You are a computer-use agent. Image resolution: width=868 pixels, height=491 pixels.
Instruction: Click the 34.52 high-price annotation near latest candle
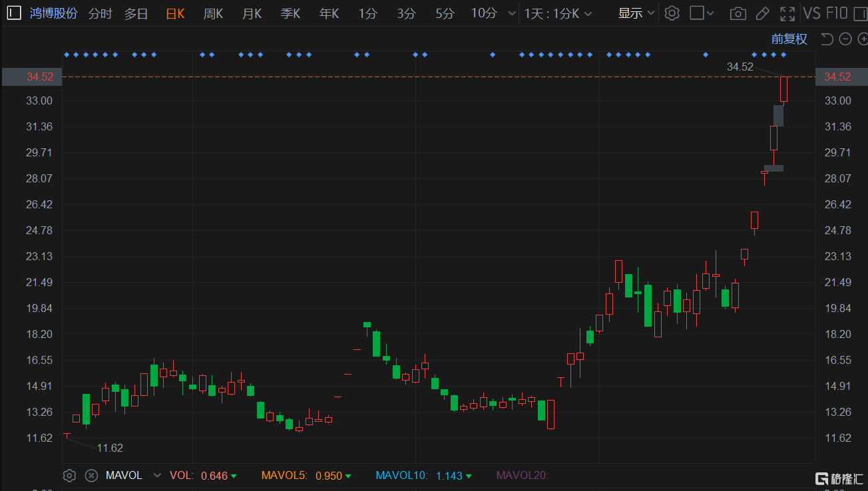pos(740,67)
